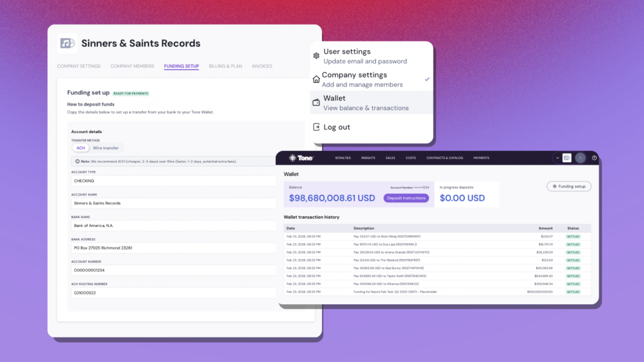Image resolution: width=644 pixels, height=362 pixels.
Task: Open the Company Settings tab
Action: coord(79,66)
